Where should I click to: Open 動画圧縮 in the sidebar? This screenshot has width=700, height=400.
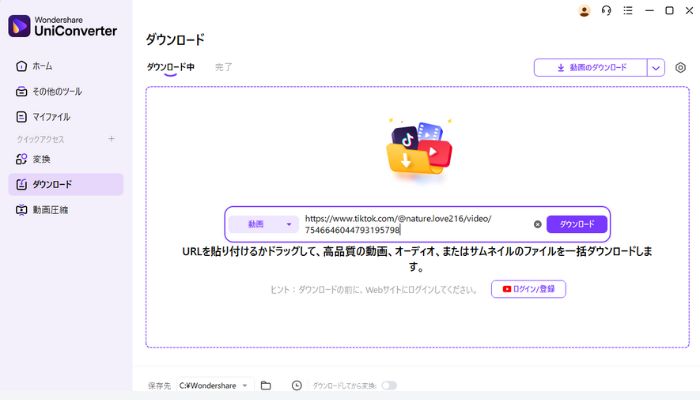(50, 210)
